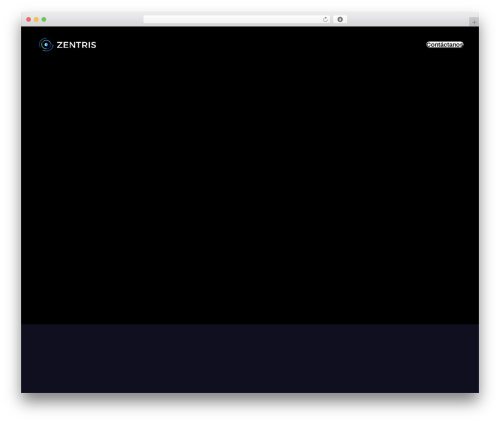Open the Contáctanos button

click(445, 45)
